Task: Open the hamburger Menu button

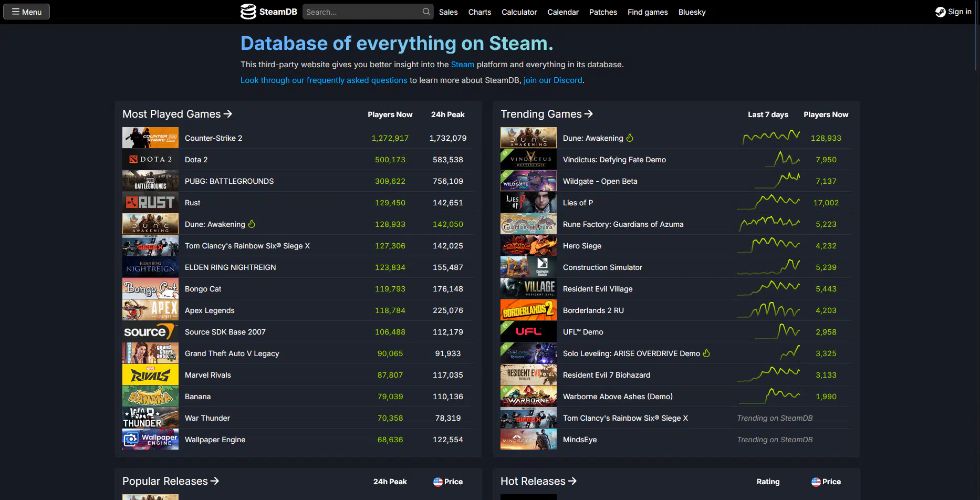Action: (27, 12)
